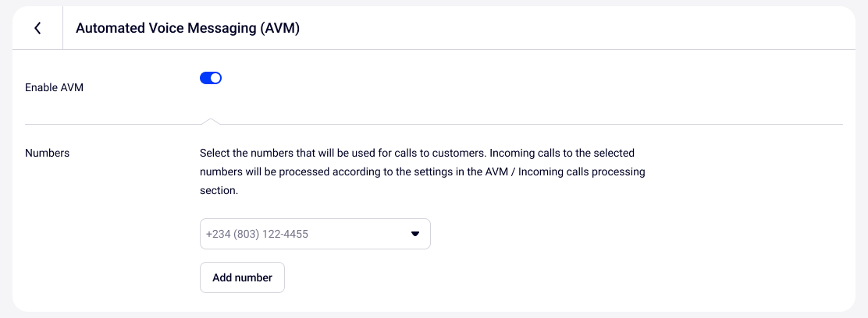Click the small triangle pointer on divider
Screen dimensions: 868x318
pyautogui.click(x=209, y=121)
